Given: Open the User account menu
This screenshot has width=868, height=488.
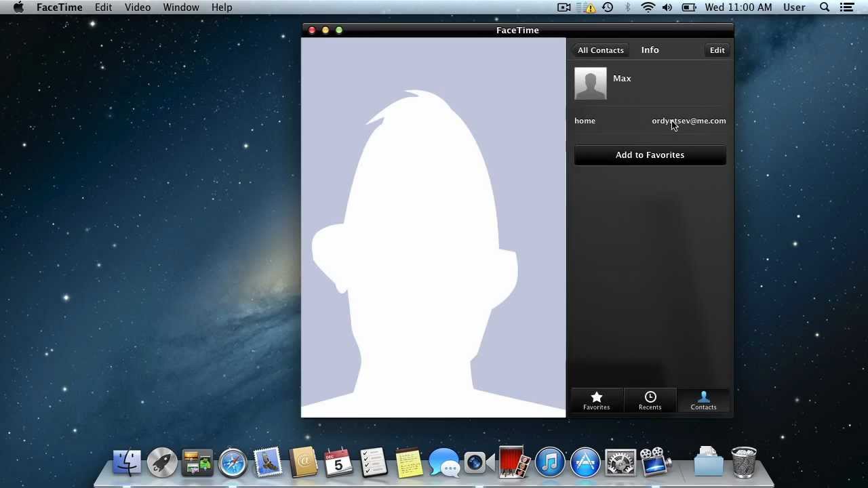Looking at the screenshot, I should [794, 7].
